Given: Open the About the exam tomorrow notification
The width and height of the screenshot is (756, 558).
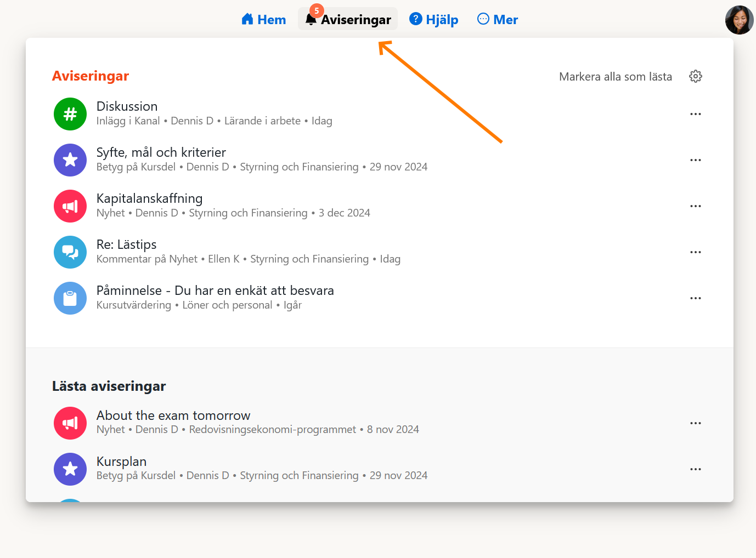Looking at the screenshot, I should [x=173, y=415].
